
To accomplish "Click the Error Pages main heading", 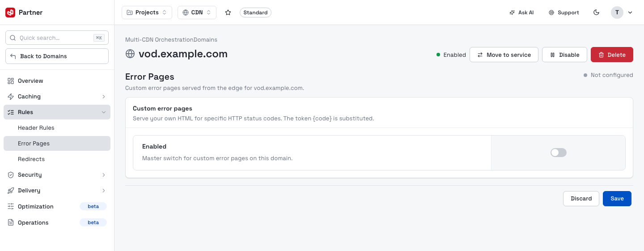I will 150,77.
